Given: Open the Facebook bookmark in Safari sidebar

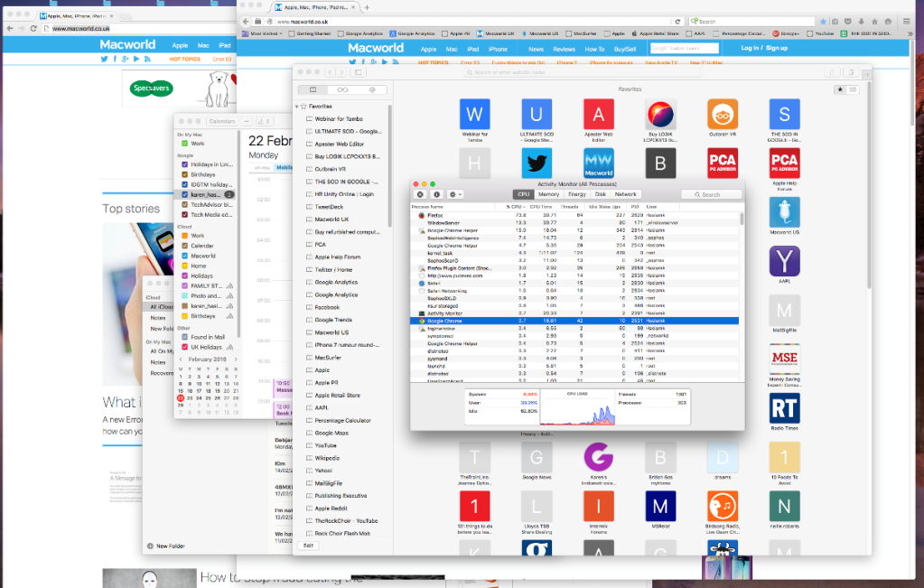Looking at the screenshot, I should [x=327, y=308].
